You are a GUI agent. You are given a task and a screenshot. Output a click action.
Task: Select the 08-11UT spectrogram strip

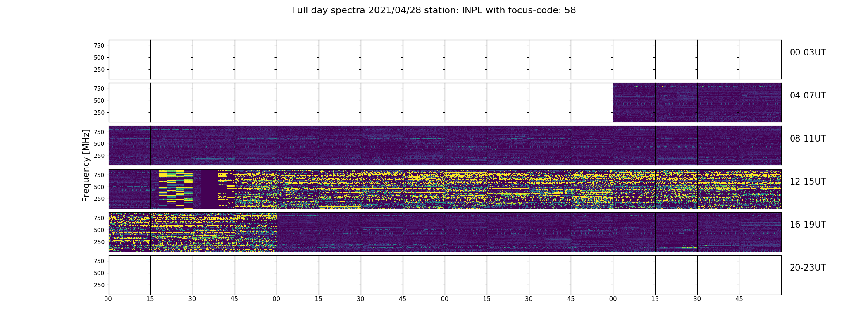pos(445,146)
